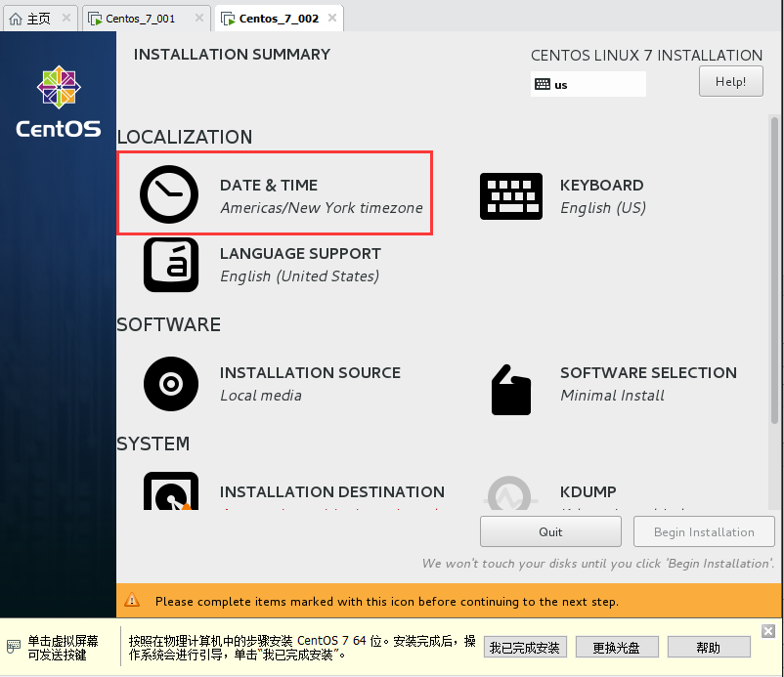Viewport: 784px width, 677px height.
Task: Open the Kdump icon
Action: coord(509,493)
